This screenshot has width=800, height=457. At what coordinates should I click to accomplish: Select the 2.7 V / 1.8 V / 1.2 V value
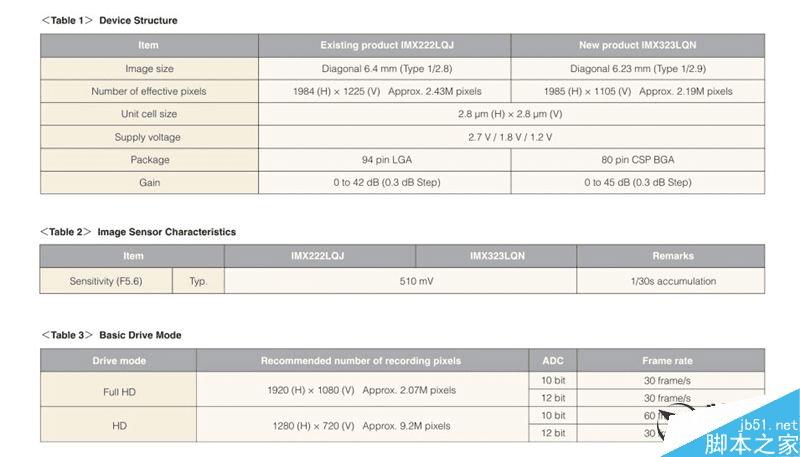[511, 137]
